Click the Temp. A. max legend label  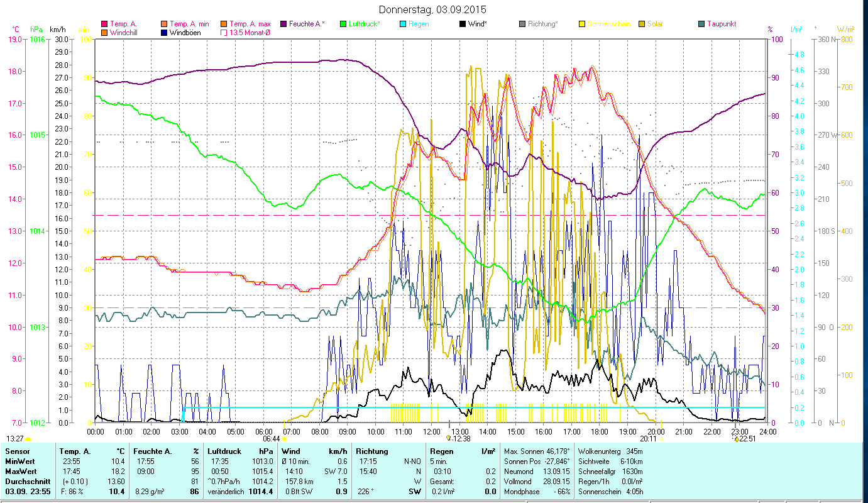point(250,24)
